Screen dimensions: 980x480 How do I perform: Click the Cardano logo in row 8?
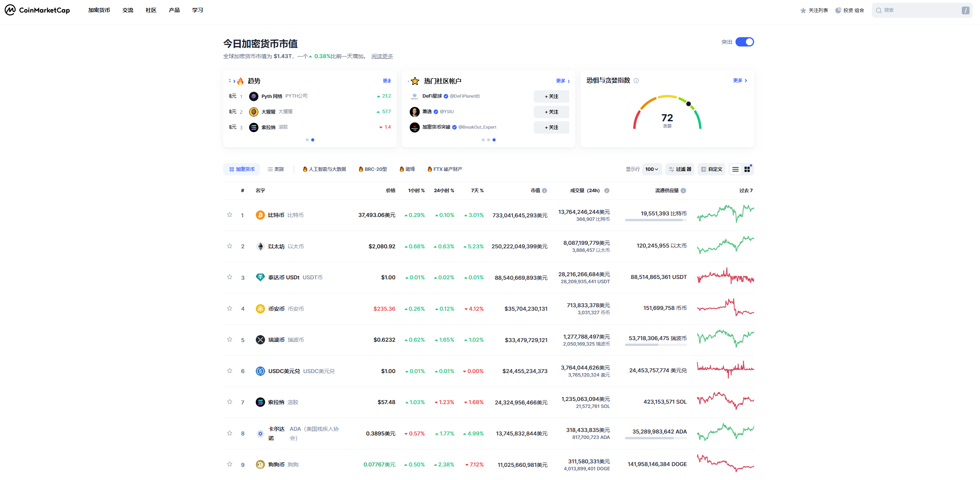260,434
